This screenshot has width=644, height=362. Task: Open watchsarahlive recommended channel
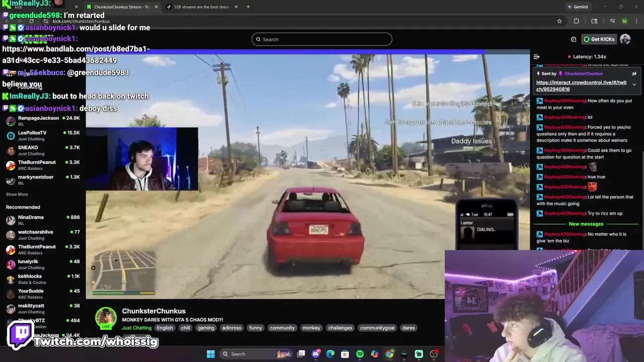point(43,235)
